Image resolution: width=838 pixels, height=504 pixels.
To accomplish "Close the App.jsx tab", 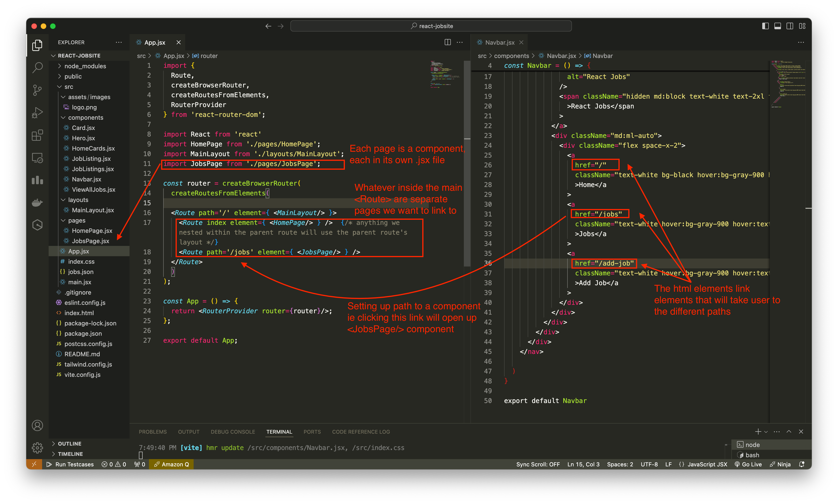I will point(178,43).
